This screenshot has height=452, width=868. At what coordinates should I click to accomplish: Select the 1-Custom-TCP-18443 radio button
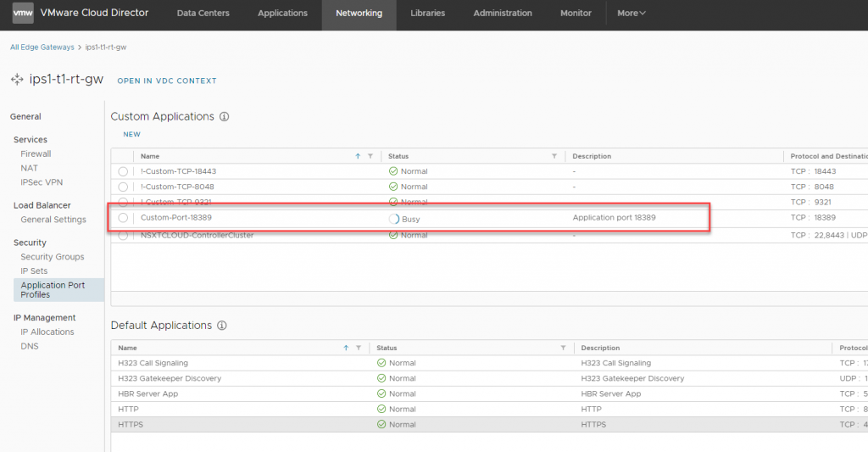[x=124, y=171]
